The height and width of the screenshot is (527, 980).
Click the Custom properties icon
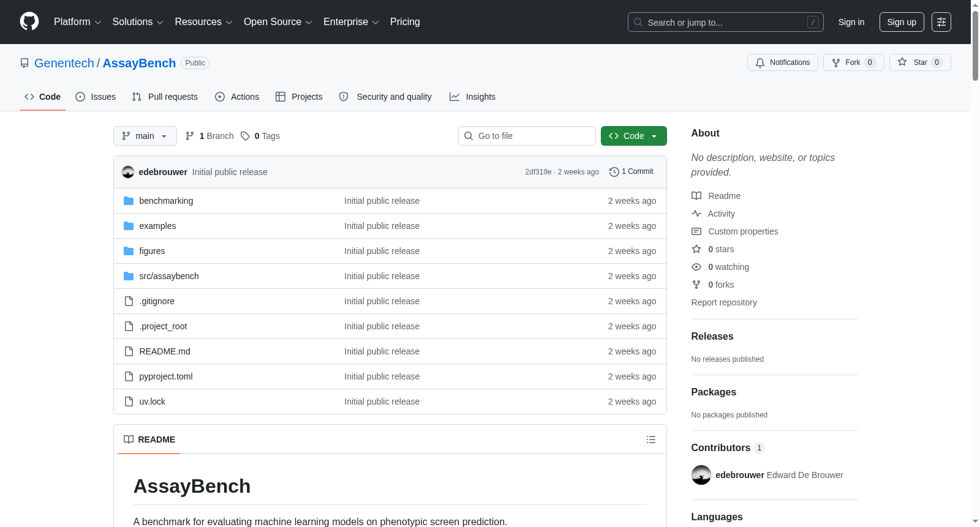tap(696, 231)
